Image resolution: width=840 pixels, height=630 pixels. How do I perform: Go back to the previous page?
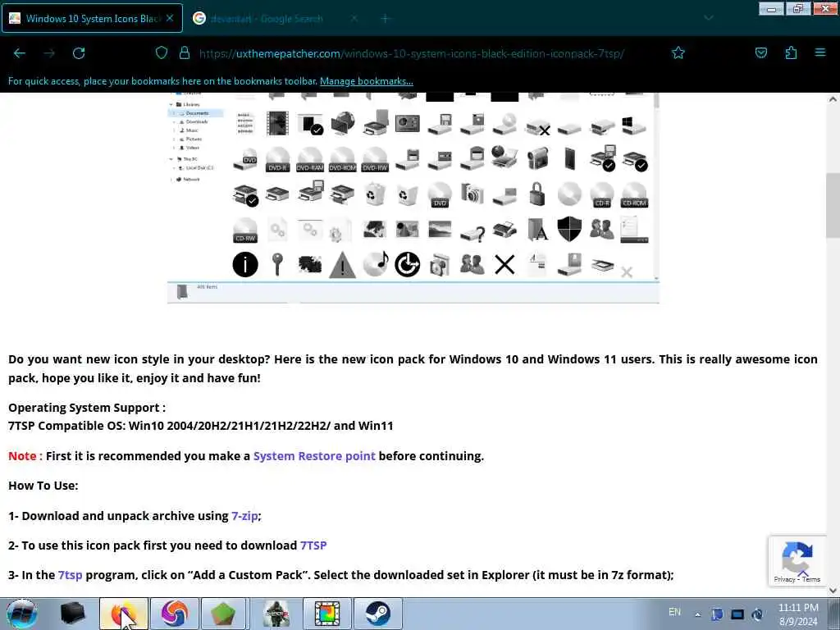coord(20,53)
